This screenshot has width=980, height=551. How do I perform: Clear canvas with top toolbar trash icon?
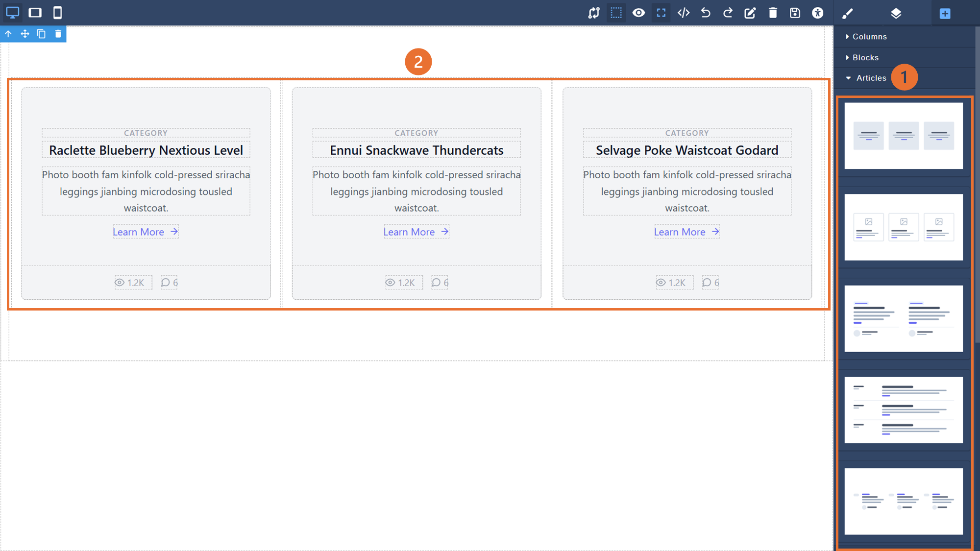click(x=773, y=13)
